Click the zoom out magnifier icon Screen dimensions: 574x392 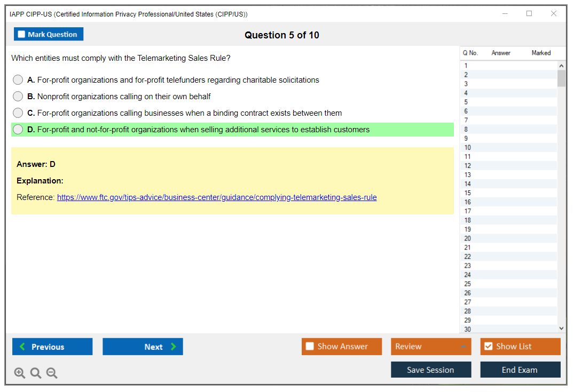tap(52, 373)
